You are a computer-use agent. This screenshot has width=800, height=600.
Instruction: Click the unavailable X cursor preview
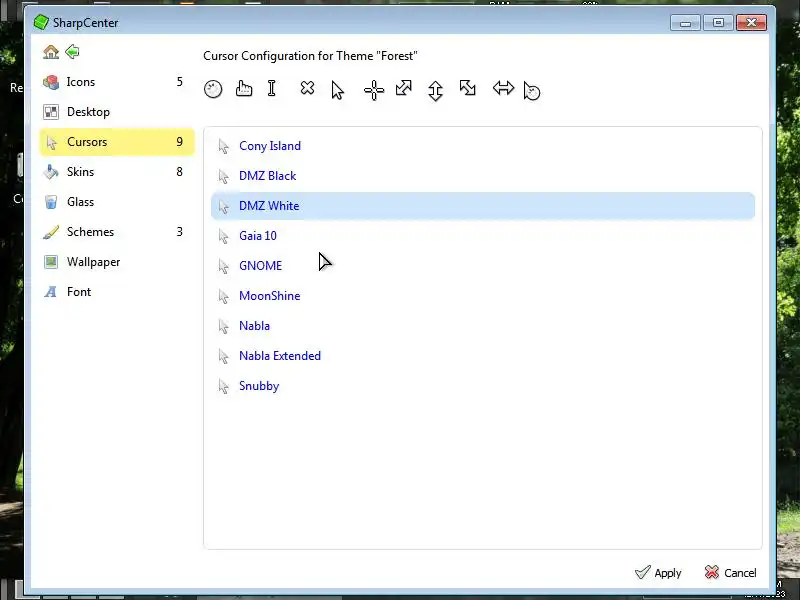pos(307,88)
